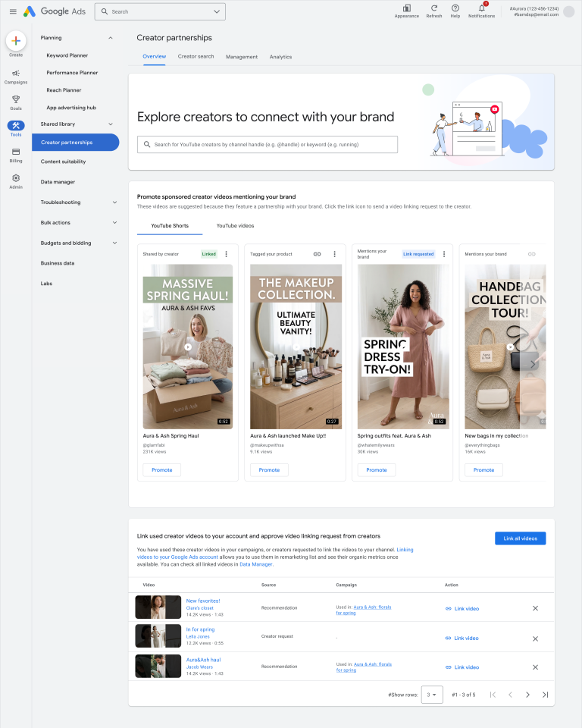Click link icon on Tagged your product card
This screenshot has height=728, width=582.
point(317,254)
